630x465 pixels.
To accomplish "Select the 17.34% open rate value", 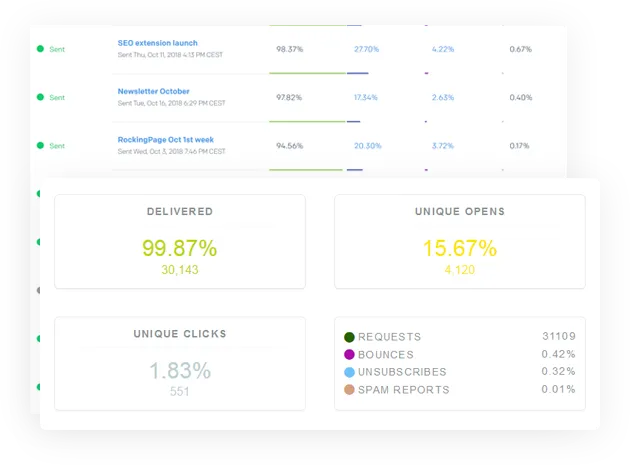I will point(366,97).
